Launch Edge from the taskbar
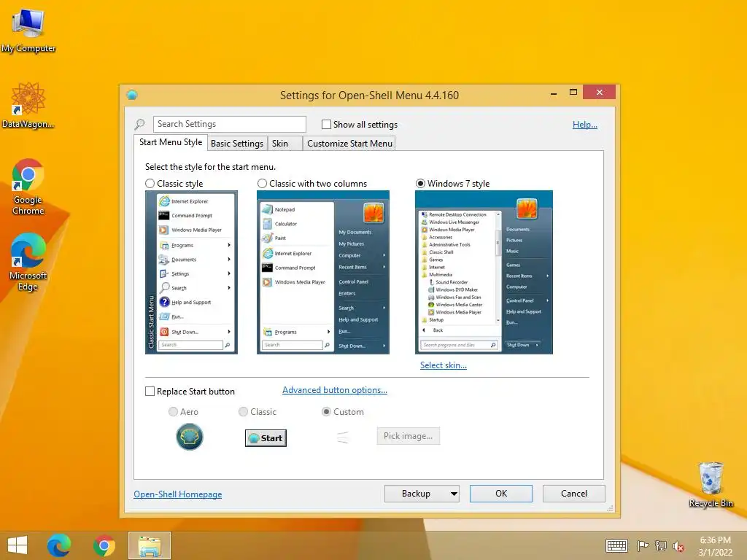 click(59, 545)
